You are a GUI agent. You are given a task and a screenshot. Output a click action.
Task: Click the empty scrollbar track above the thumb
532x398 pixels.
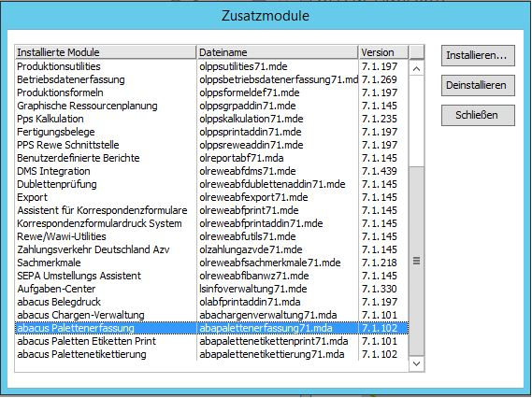[x=416, y=121]
